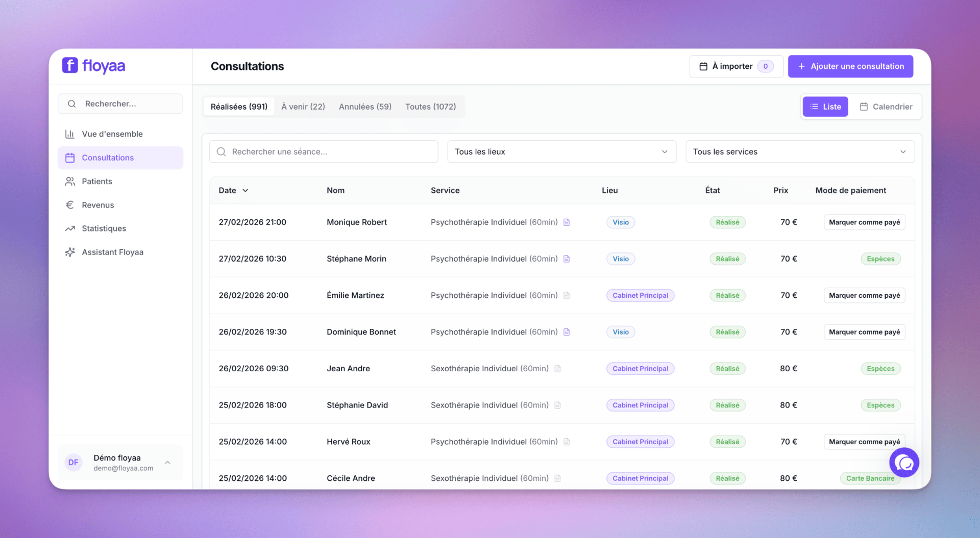Viewport: 980px width, 538px height.
Task: Click the floyaa logo icon
Action: pos(70,66)
